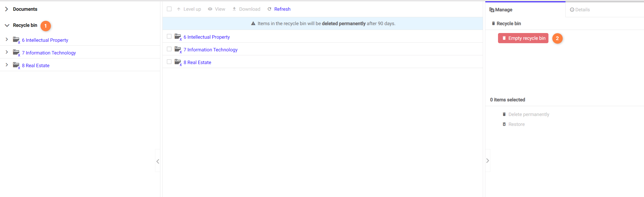Screen dimensions: 644x197
Task: Click the Refresh icon in toolbar
Action: [x=269, y=9]
